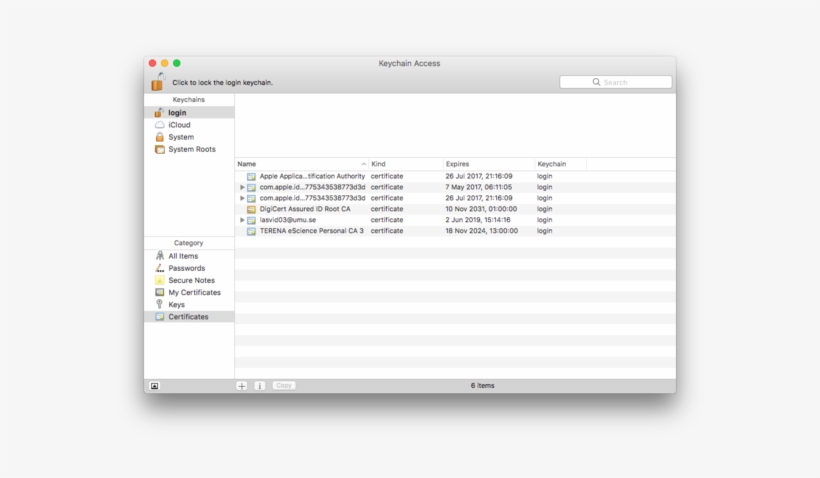The image size is (820, 478).
Task: Show Keys category
Action: (189, 304)
